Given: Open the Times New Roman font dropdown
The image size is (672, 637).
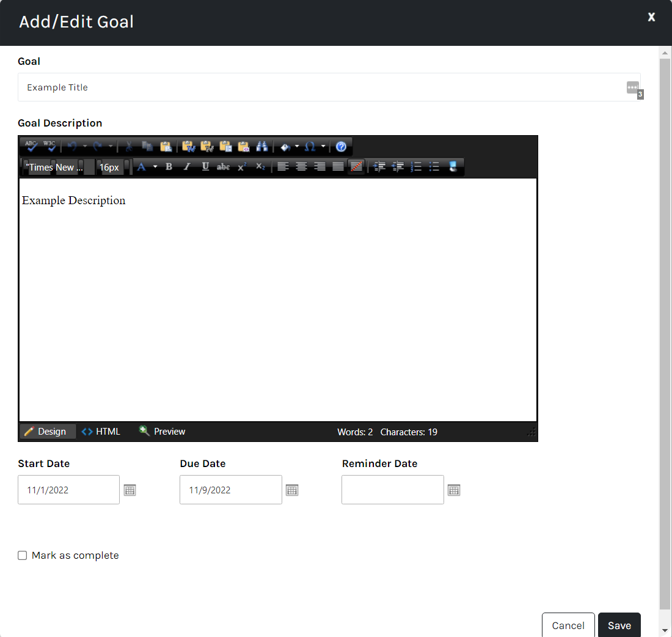Looking at the screenshot, I should pyautogui.click(x=58, y=168).
